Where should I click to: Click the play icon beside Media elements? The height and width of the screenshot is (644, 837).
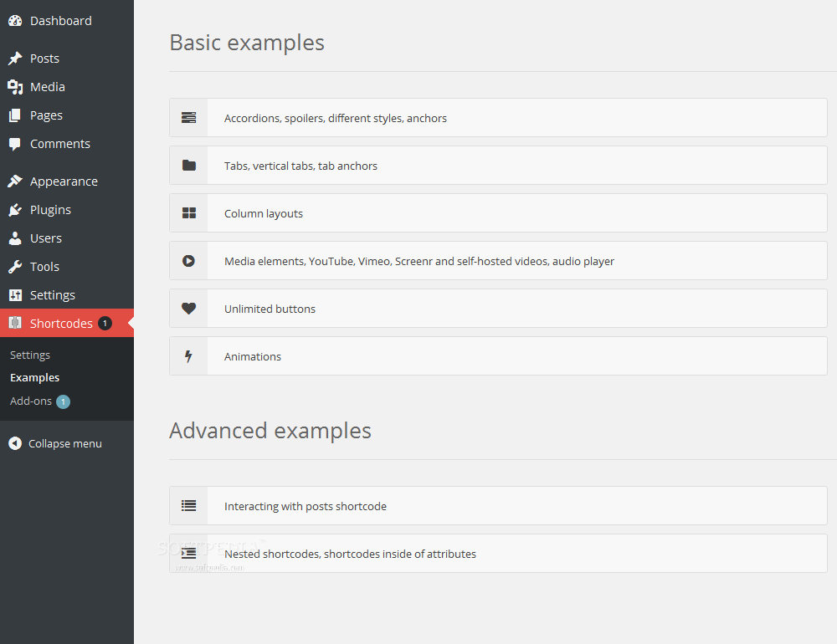pyautogui.click(x=188, y=261)
